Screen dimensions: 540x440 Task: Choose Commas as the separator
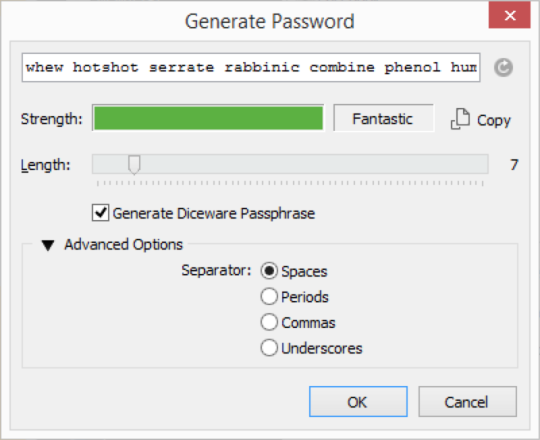coord(269,322)
